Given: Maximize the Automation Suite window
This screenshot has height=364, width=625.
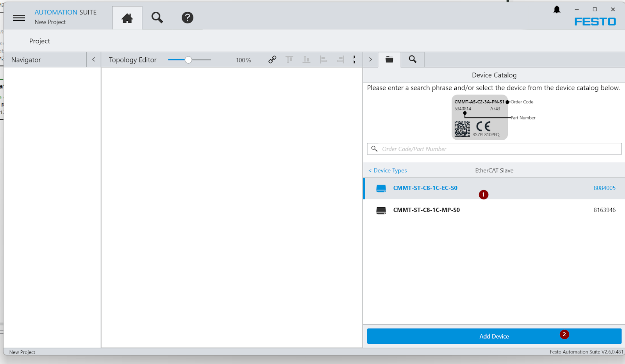Looking at the screenshot, I should [595, 9].
